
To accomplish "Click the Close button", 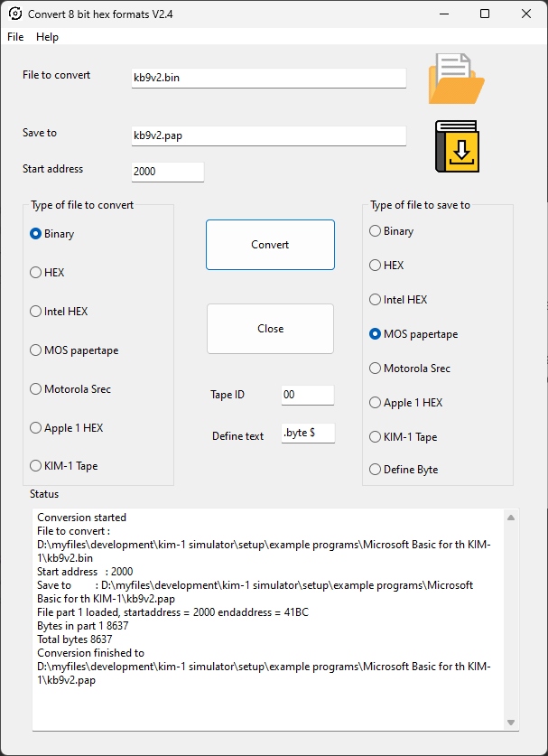I will tap(270, 329).
